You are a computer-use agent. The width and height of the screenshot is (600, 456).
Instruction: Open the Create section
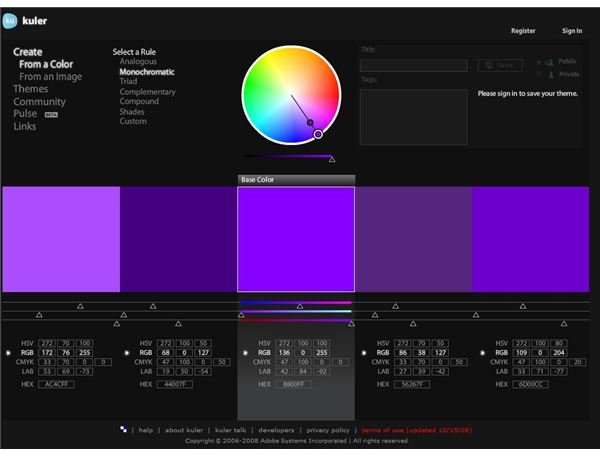(x=28, y=52)
